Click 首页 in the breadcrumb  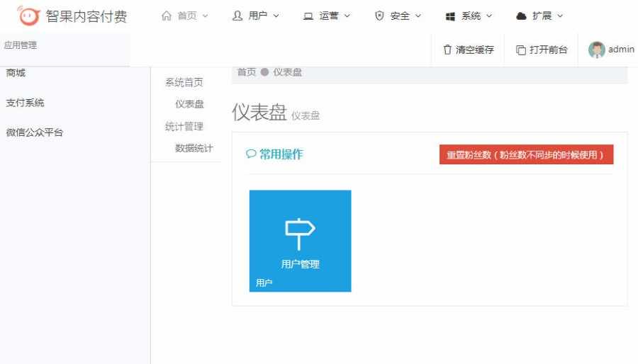pyautogui.click(x=246, y=72)
